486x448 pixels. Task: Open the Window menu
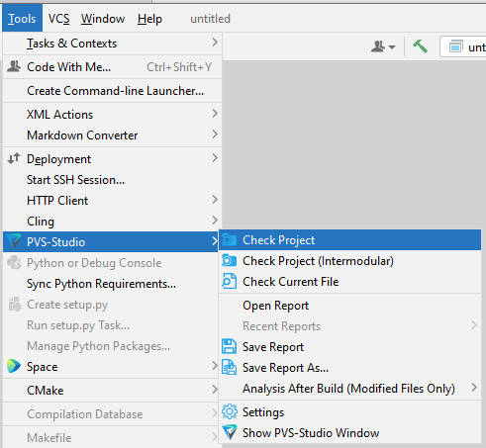103,19
